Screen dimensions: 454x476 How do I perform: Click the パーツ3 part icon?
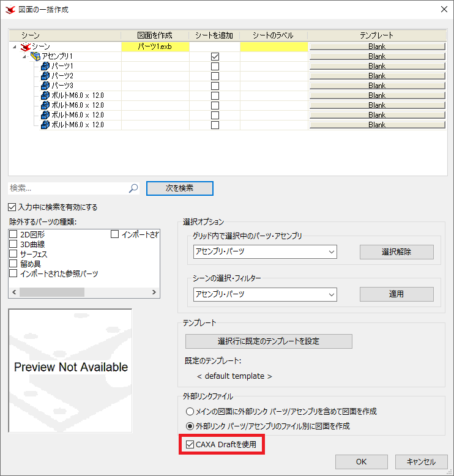(x=45, y=85)
